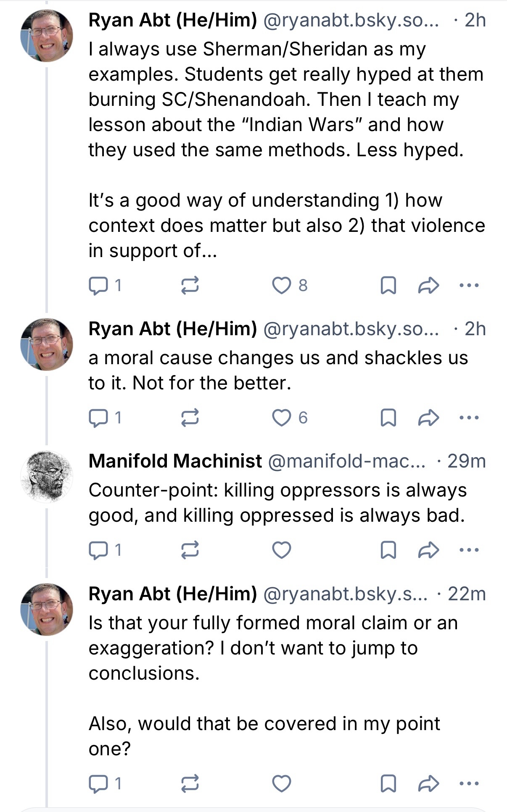The height and width of the screenshot is (812, 507).
Task: Open Manifold Machinist display name link
Action: pyautogui.click(x=175, y=461)
